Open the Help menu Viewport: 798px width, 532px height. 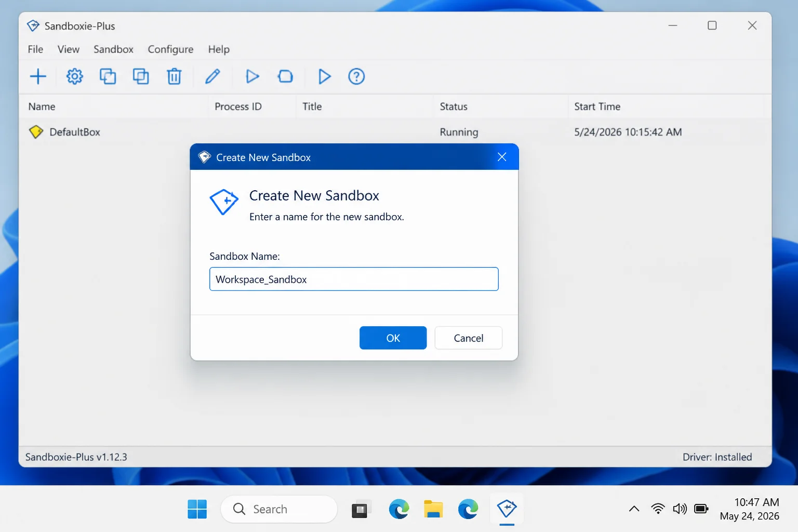pos(219,49)
